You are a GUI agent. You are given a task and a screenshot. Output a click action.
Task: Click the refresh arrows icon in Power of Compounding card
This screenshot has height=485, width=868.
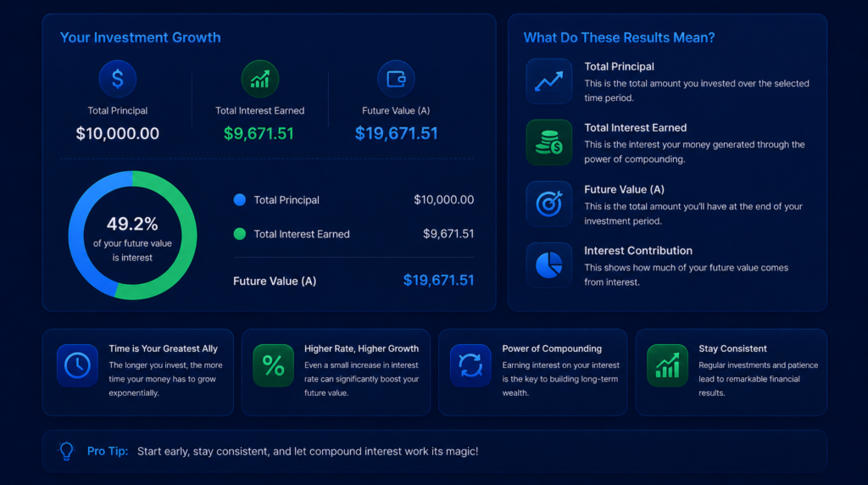click(470, 365)
